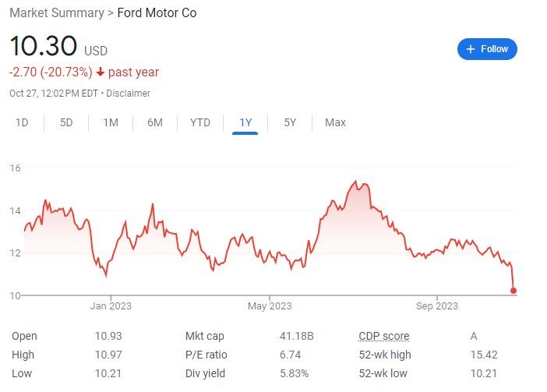Show the Max time range
The image size is (547, 392).
tap(335, 122)
